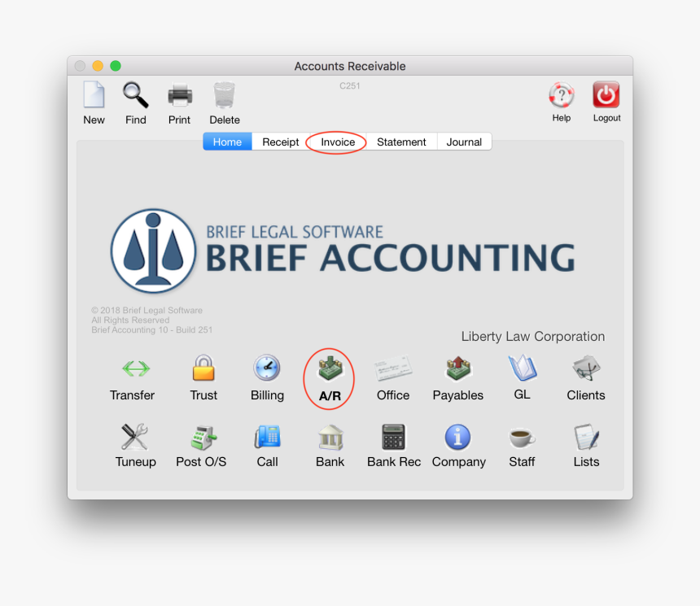The height and width of the screenshot is (606, 700).
Task: Open the GL ledger book icon
Action: (x=523, y=368)
